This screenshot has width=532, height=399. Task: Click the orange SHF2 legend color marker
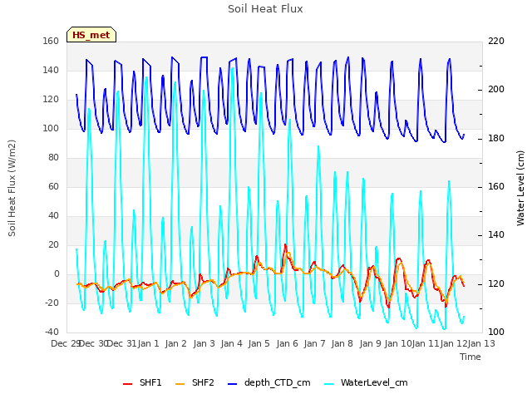coord(180,384)
